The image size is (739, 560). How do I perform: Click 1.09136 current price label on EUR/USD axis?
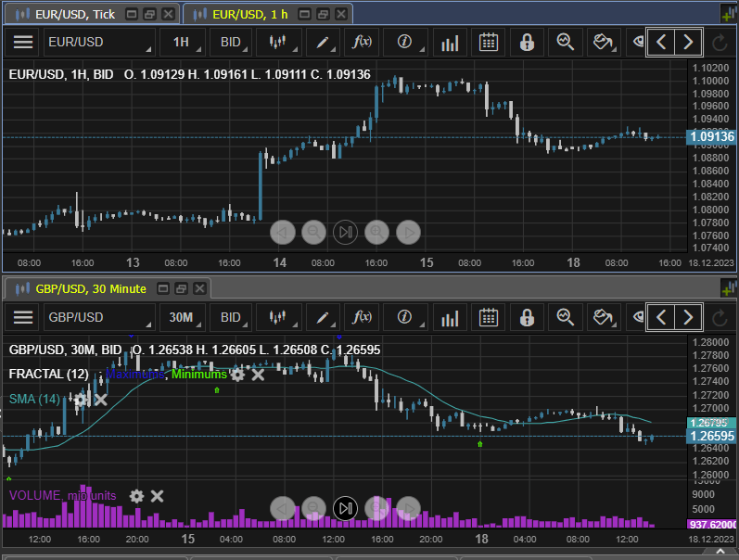click(x=712, y=136)
